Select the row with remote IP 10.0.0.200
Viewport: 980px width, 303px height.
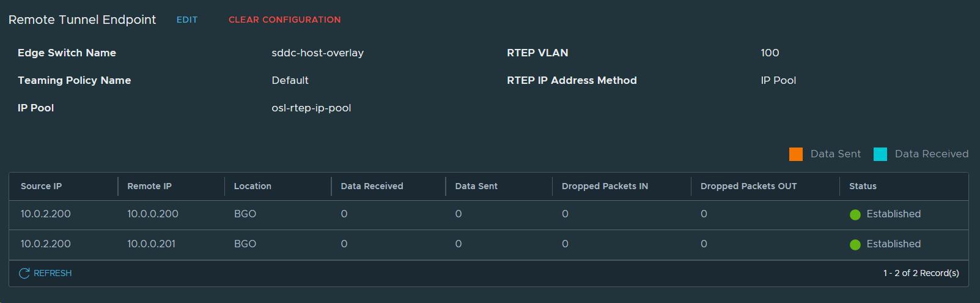[x=153, y=214]
